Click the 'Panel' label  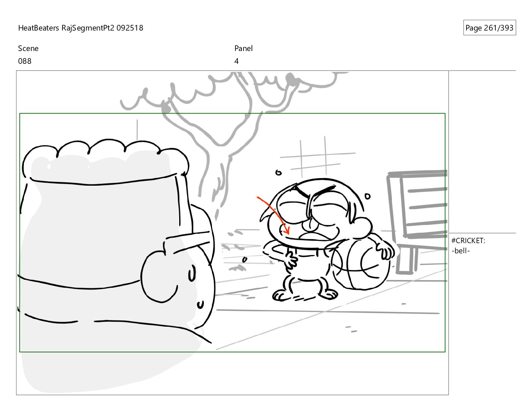tap(243, 48)
